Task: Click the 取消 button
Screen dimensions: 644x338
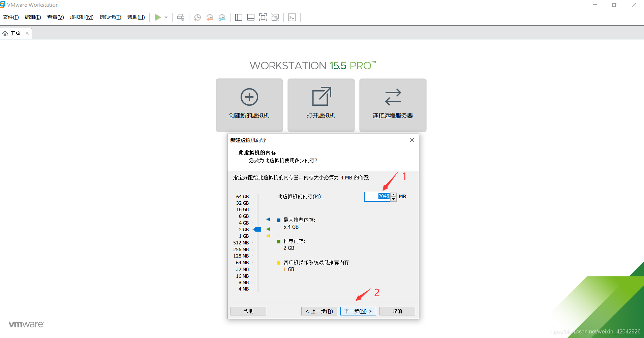Action: 397,311
